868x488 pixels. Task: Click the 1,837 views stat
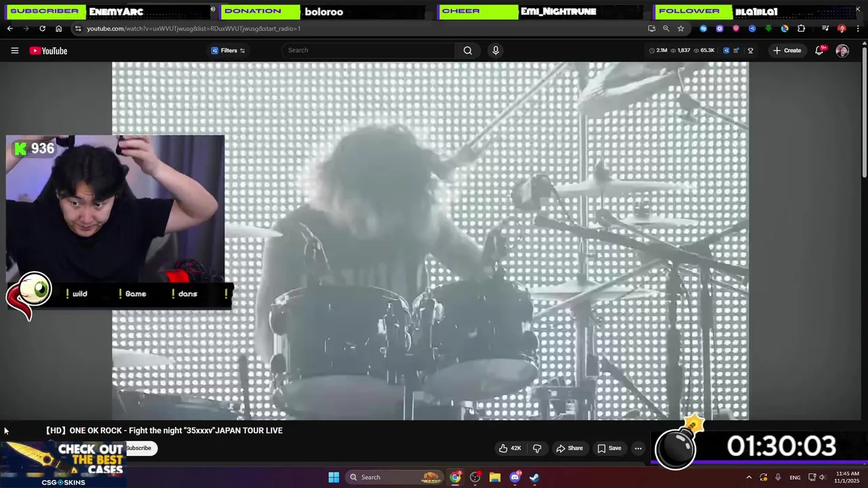coord(680,50)
